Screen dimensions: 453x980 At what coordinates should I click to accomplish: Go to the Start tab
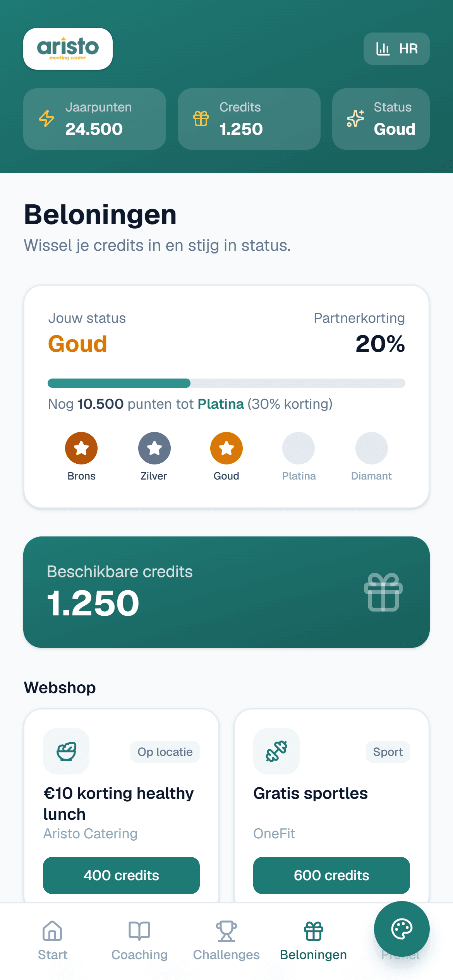pyautogui.click(x=53, y=941)
